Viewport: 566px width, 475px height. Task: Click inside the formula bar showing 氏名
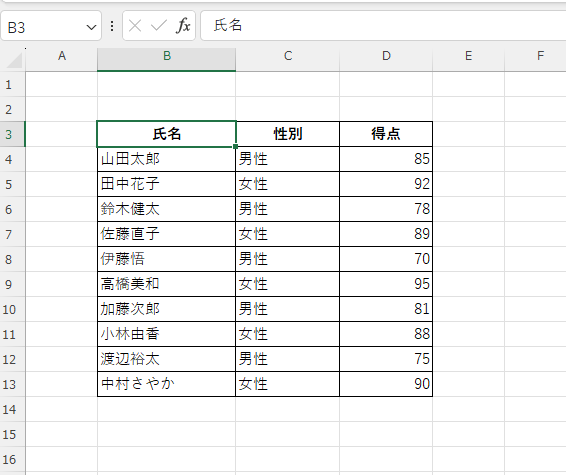(x=383, y=26)
